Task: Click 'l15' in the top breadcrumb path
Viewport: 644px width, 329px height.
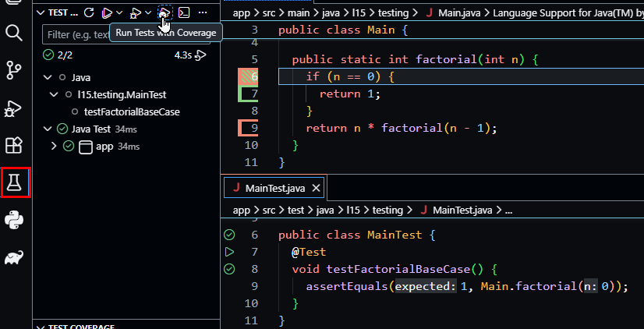Action: [359, 12]
